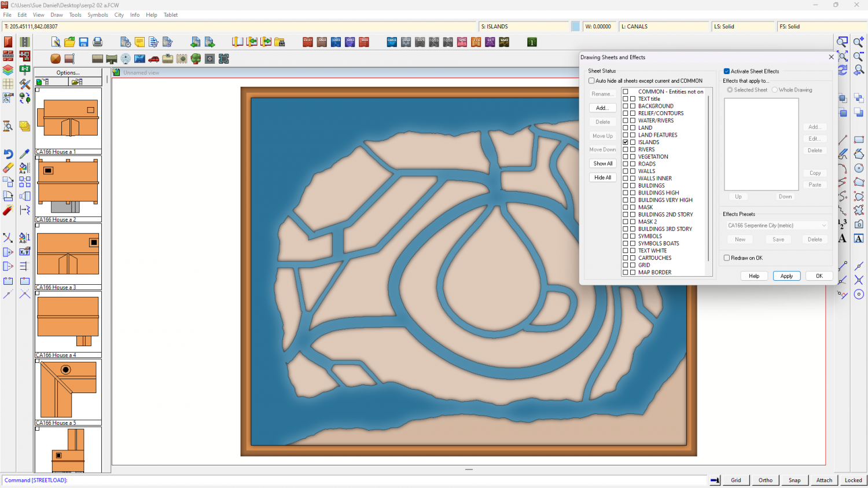Open the City menu

click(x=119, y=15)
